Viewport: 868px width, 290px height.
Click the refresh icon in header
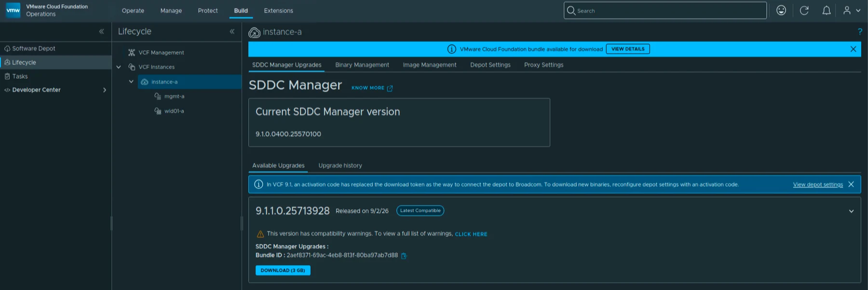coord(804,10)
